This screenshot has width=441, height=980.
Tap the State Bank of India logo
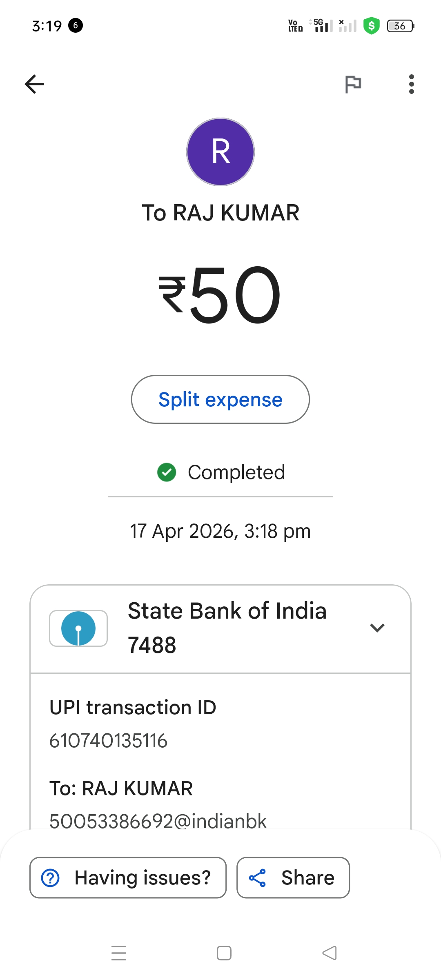point(78,628)
